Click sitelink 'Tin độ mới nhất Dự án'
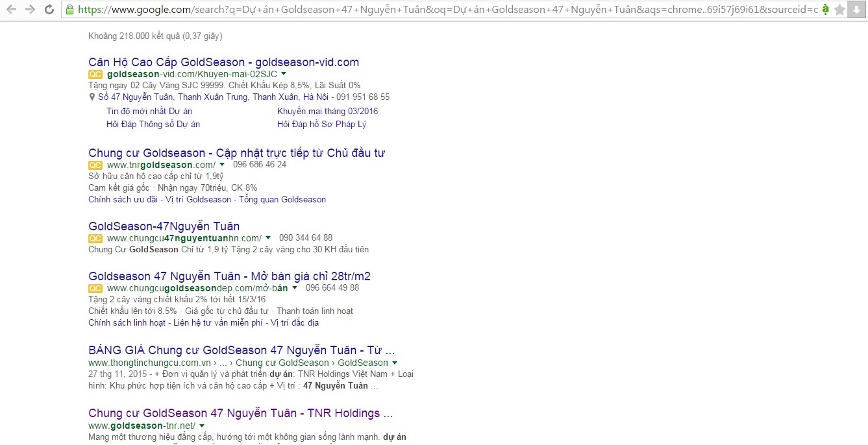This screenshot has height=445, width=868. pos(149,112)
